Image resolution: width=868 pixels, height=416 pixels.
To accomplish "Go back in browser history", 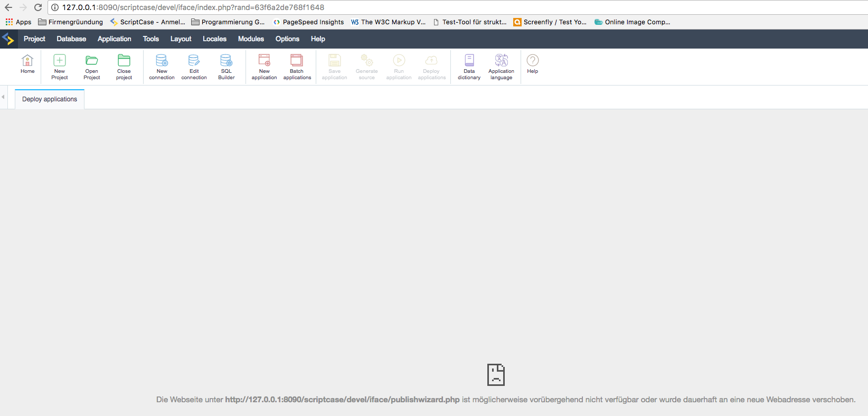I will [8, 7].
